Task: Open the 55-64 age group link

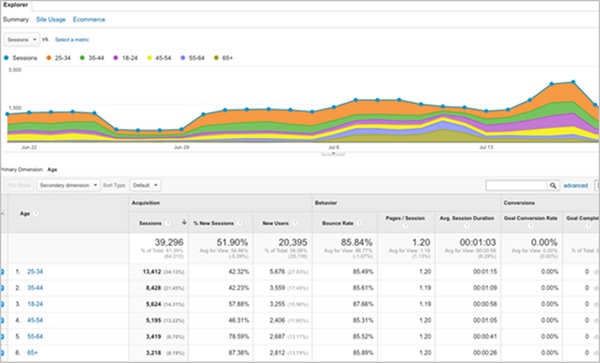Action: pos(35,337)
